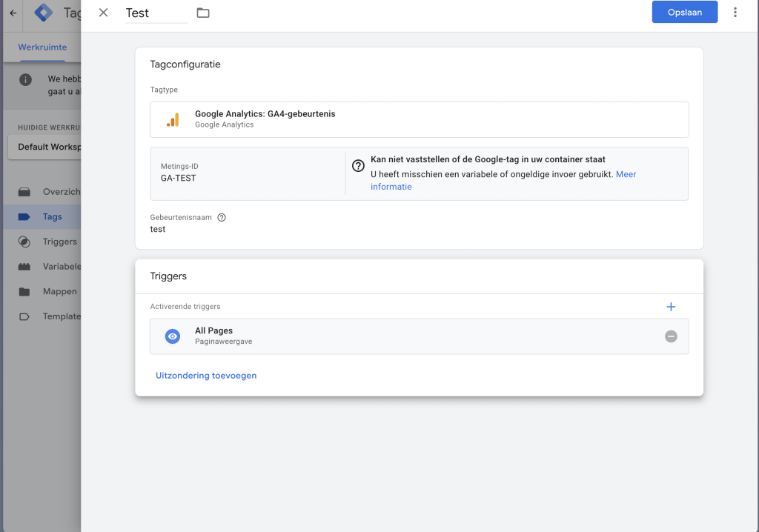This screenshot has width=759, height=532.
Task: Click the info icon in the notification banner
Action: point(26,80)
